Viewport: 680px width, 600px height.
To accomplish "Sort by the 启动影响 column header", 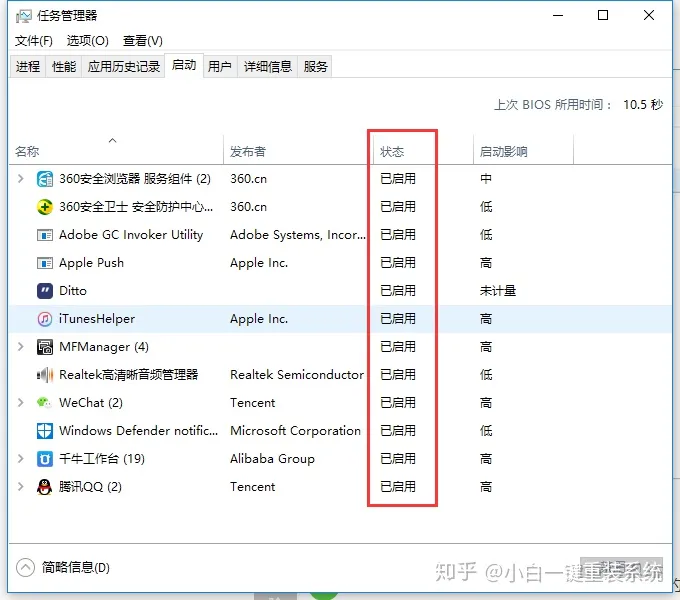I will coord(504,152).
